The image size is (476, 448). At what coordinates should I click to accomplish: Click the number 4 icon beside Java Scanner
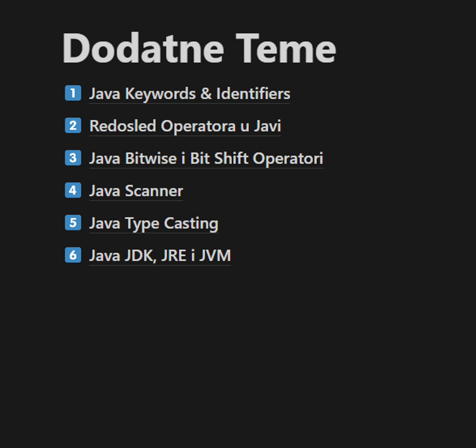pyautogui.click(x=73, y=190)
